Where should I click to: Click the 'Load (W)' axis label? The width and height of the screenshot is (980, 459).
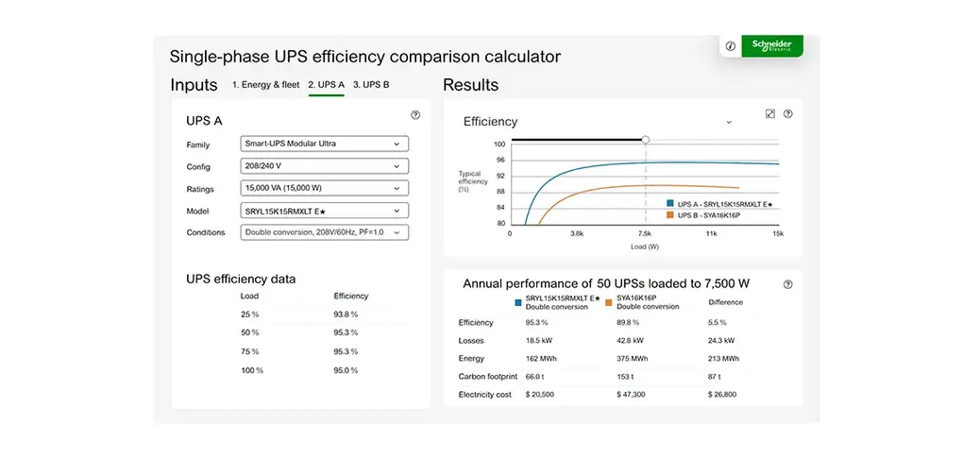645,246
